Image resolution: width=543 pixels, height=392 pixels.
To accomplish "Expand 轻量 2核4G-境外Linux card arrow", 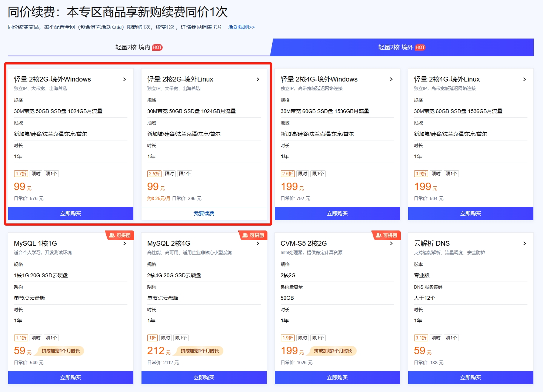I will point(524,79).
